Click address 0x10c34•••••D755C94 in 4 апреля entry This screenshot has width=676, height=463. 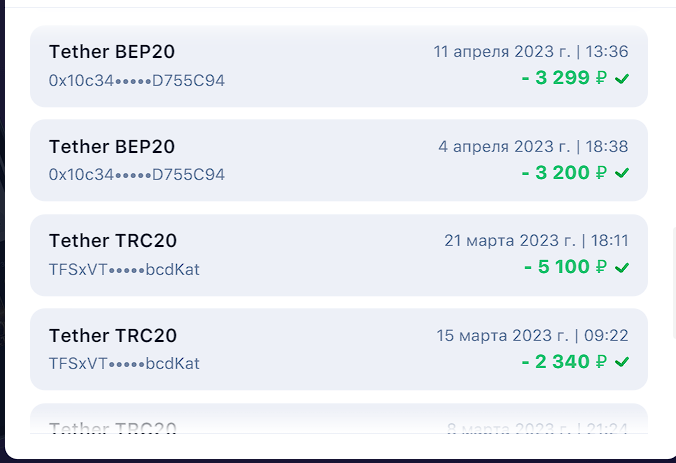(137, 175)
